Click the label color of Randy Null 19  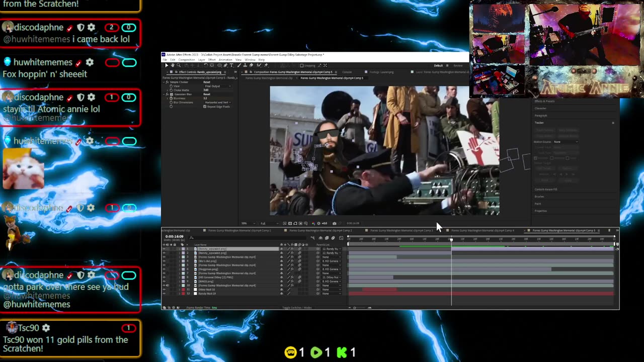tap(183, 294)
